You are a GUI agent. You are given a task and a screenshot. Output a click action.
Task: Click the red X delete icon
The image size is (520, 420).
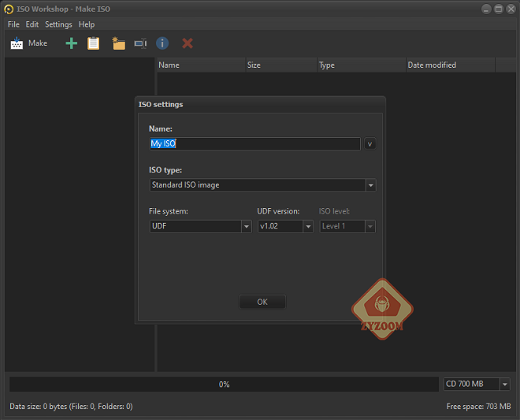pos(188,43)
